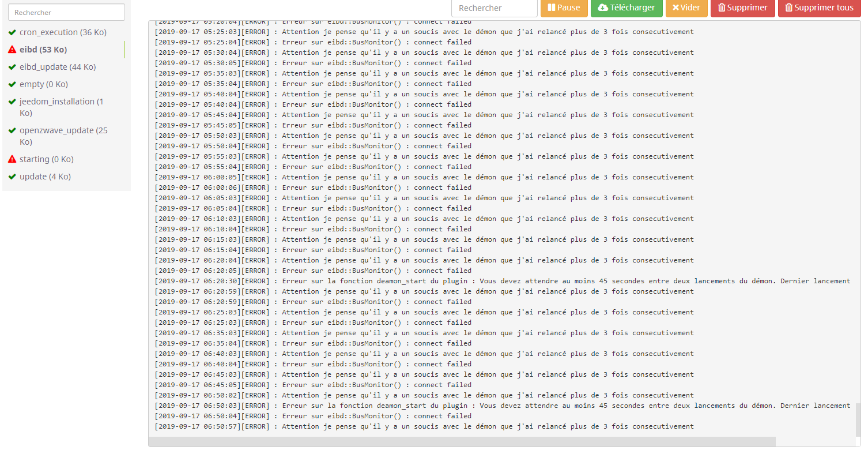Viewport: 868px width, 450px height.
Task: Click the 06:45:05 connect failed line
Action: (x=313, y=385)
